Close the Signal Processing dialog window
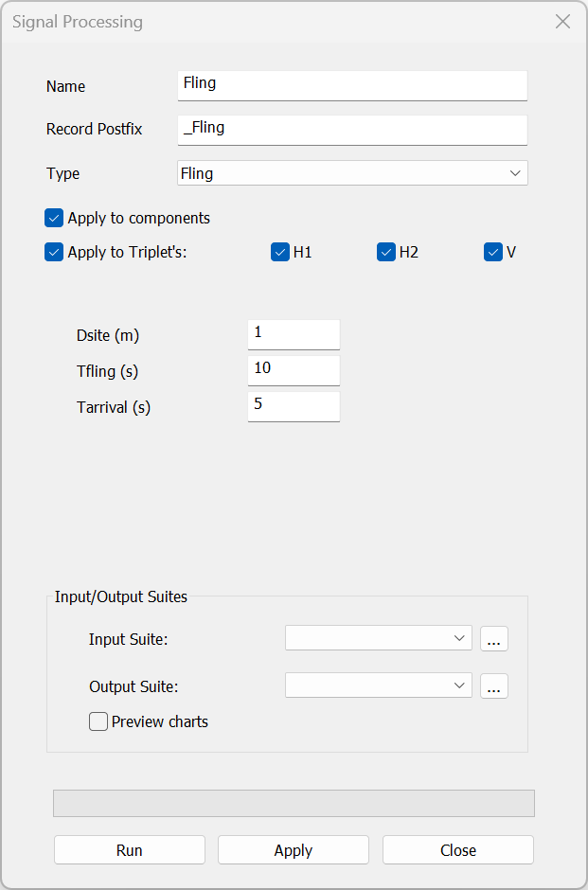Viewport: 588px width, 890px height. [x=562, y=22]
